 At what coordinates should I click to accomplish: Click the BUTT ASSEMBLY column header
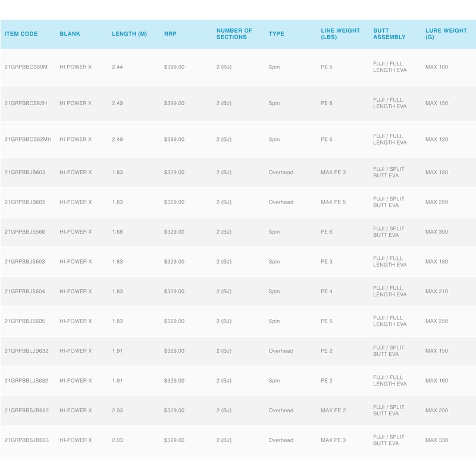[389, 34]
